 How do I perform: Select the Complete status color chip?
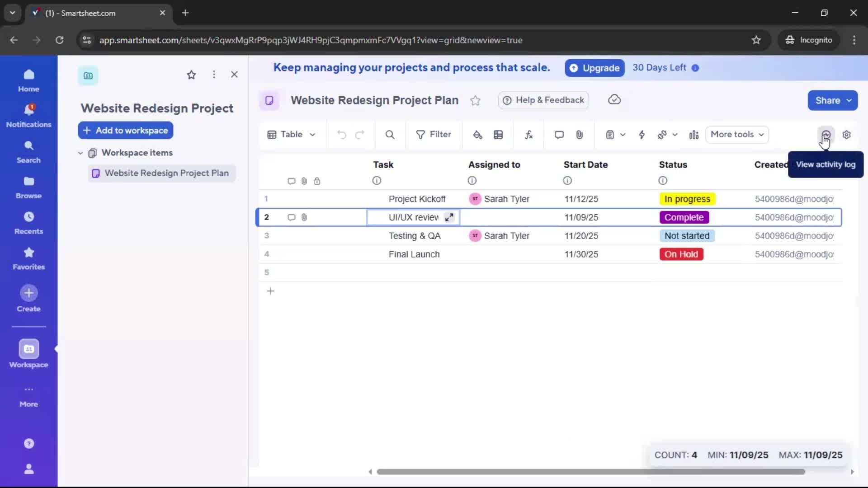[x=684, y=217]
